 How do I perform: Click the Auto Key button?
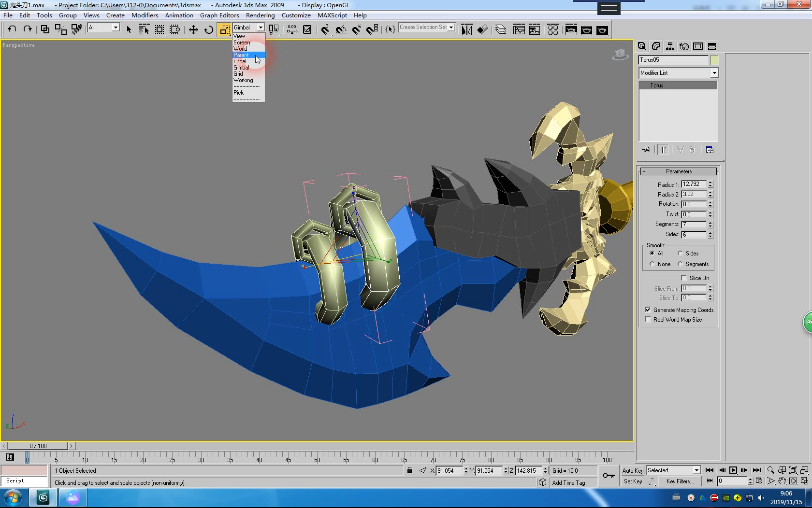pyautogui.click(x=633, y=471)
